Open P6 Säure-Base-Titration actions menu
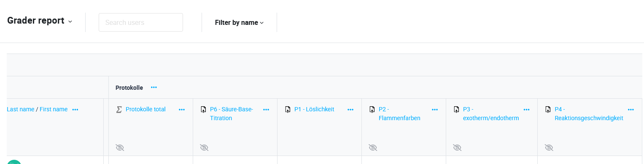 coord(266,110)
